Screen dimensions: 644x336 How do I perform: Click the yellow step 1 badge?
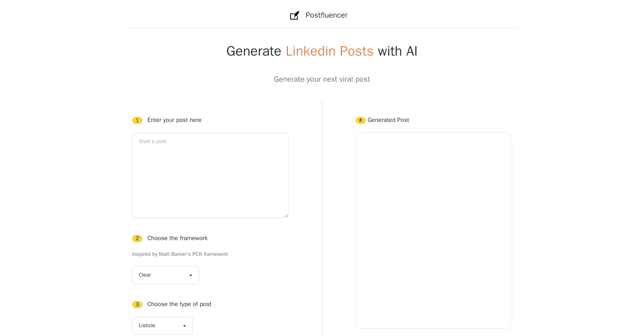click(137, 120)
